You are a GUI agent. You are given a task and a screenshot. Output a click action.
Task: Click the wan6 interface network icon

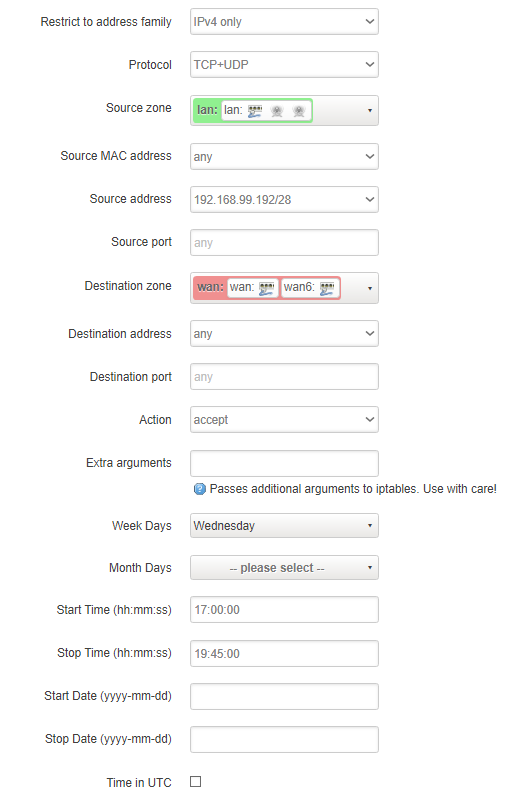(x=327, y=288)
